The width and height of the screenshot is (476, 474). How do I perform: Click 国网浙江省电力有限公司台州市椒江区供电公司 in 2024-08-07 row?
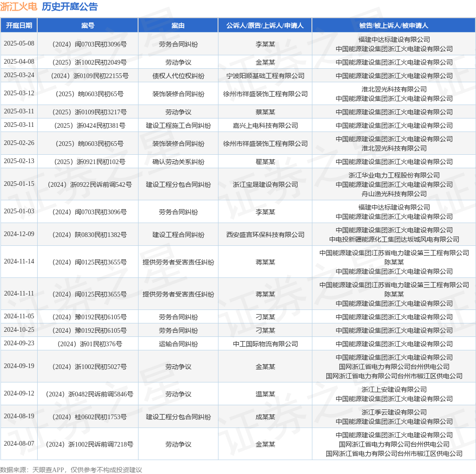[x=394, y=454]
